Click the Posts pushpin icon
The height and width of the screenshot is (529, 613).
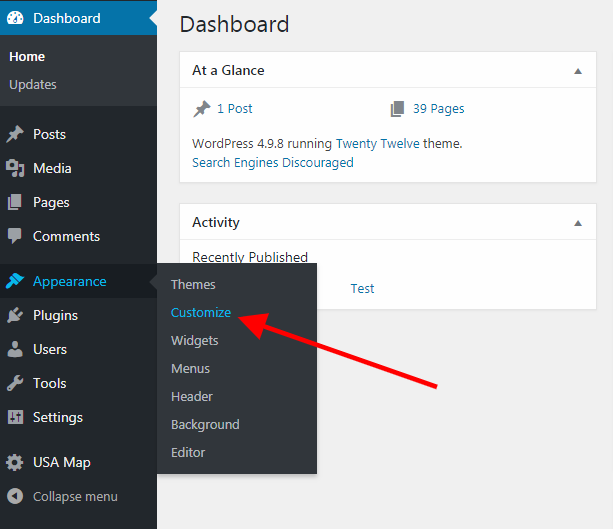(x=15, y=134)
